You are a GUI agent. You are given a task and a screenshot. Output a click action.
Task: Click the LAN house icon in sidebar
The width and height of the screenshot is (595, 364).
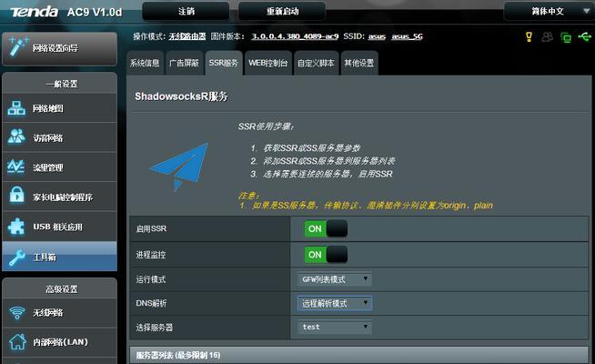click(x=17, y=341)
